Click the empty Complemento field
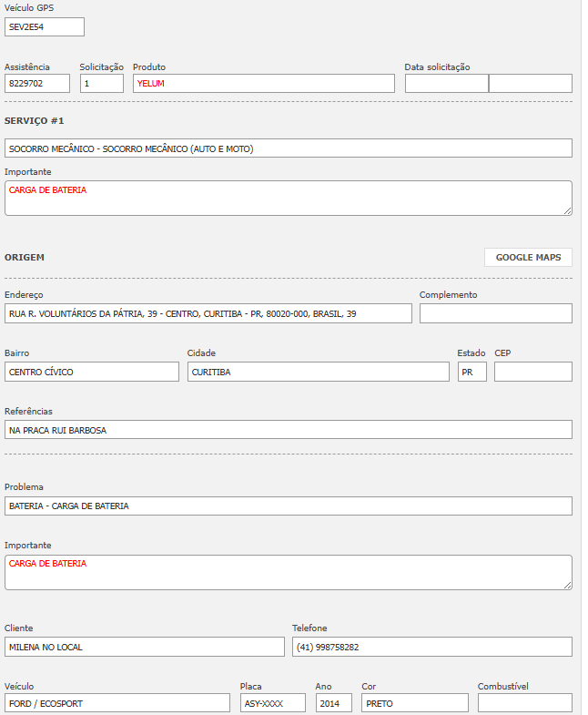 495,313
